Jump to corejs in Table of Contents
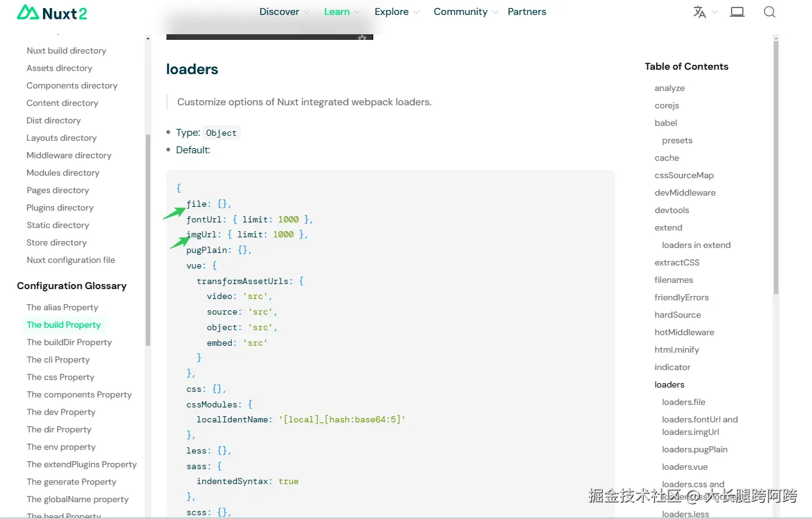 (667, 105)
